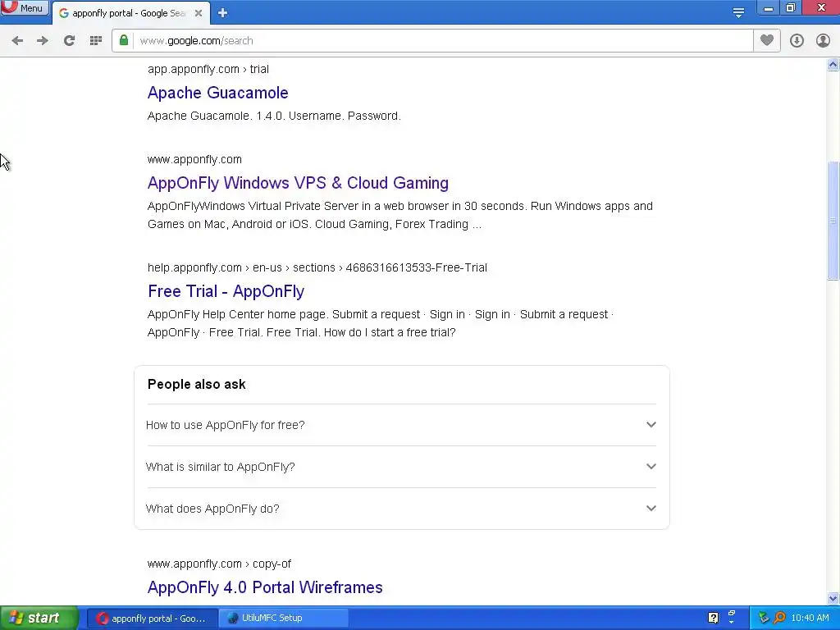Switch to UtiluMFC Setup taskbar window
Image resolution: width=840 pixels, height=630 pixels.
point(284,619)
